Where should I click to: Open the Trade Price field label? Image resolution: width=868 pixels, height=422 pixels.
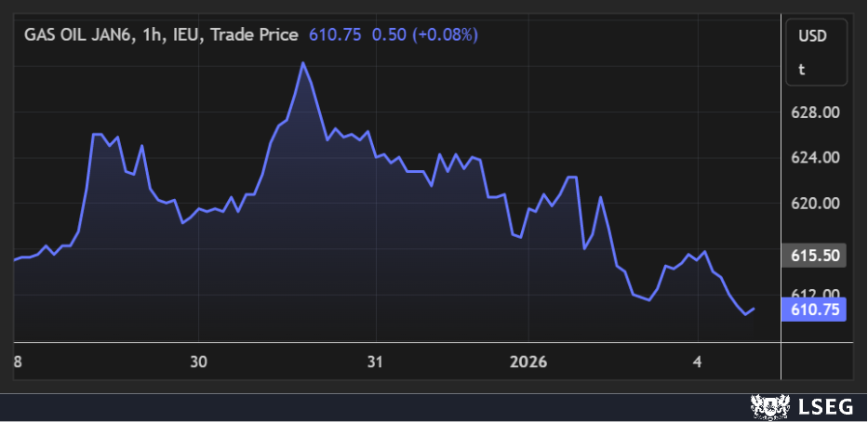pos(255,35)
